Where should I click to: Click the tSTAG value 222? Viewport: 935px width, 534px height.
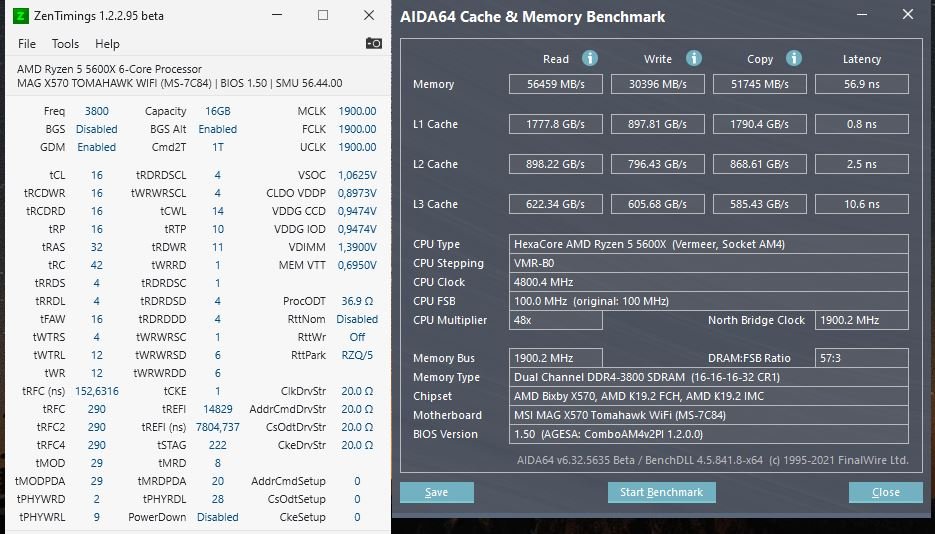tap(218, 445)
